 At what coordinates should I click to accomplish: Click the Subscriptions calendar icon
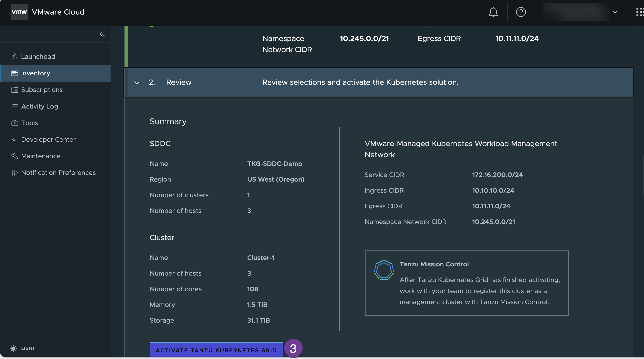pos(15,90)
